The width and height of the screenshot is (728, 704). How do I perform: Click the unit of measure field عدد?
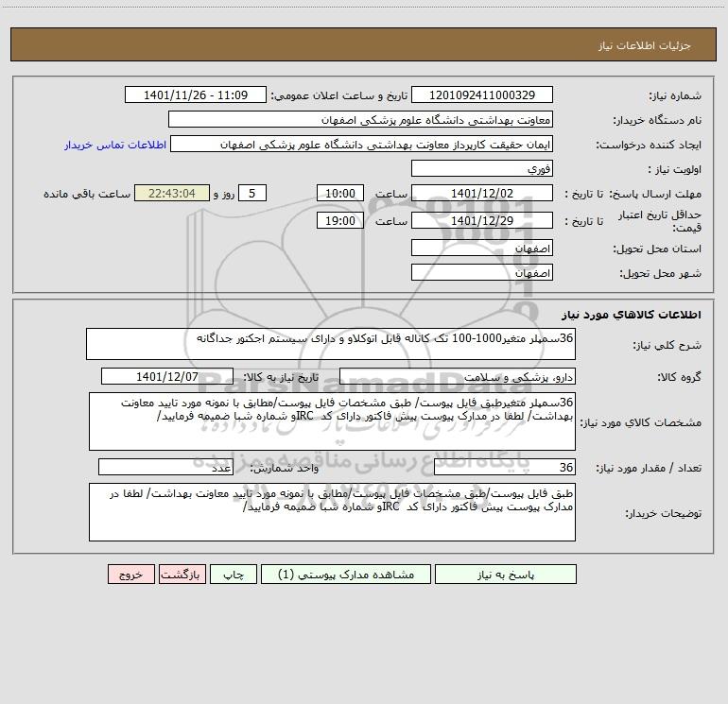[x=165, y=467]
